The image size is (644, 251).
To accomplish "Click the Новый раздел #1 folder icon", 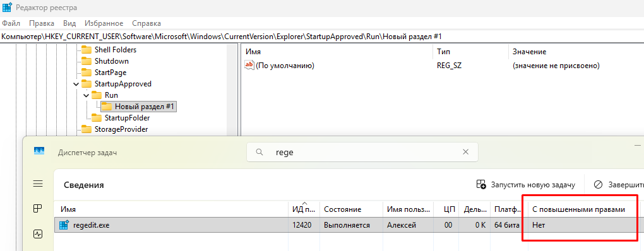I will [x=107, y=107].
